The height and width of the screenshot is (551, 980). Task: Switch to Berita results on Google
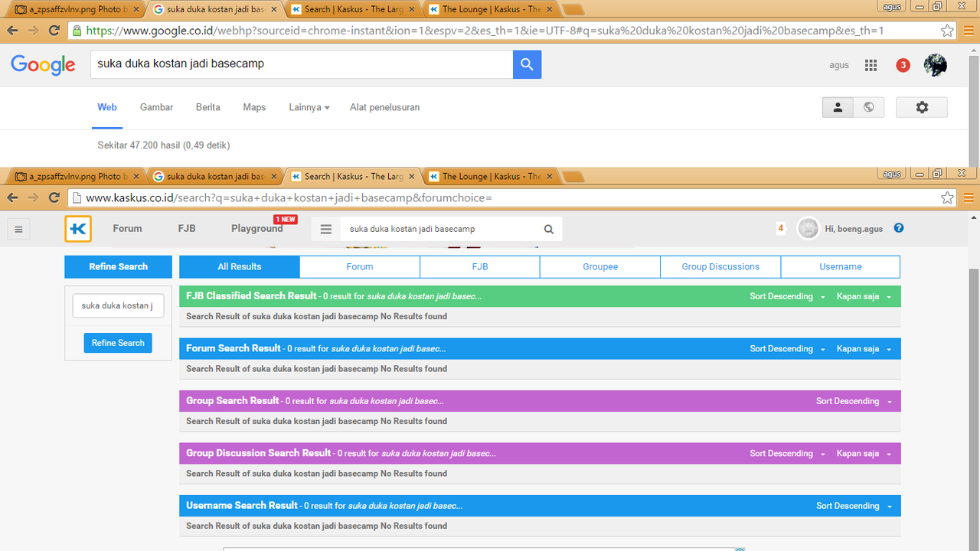[208, 107]
